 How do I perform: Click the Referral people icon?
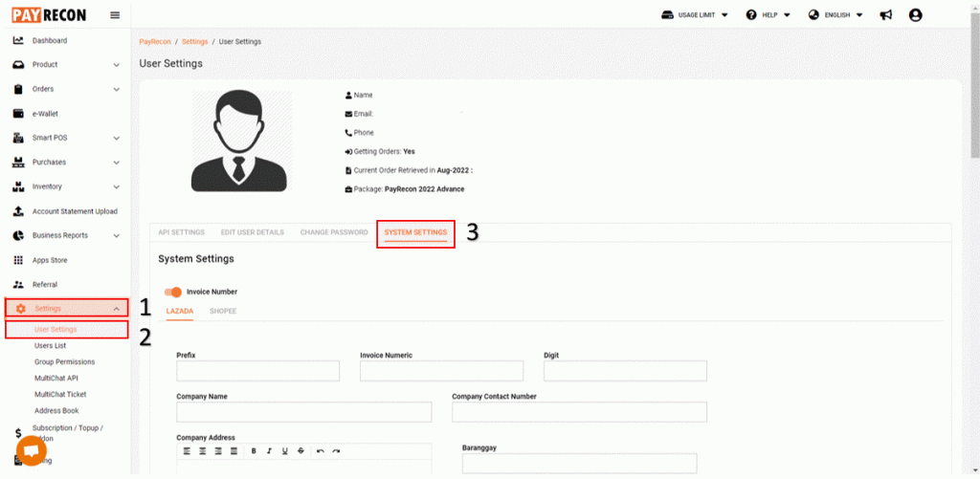tap(18, 284)
